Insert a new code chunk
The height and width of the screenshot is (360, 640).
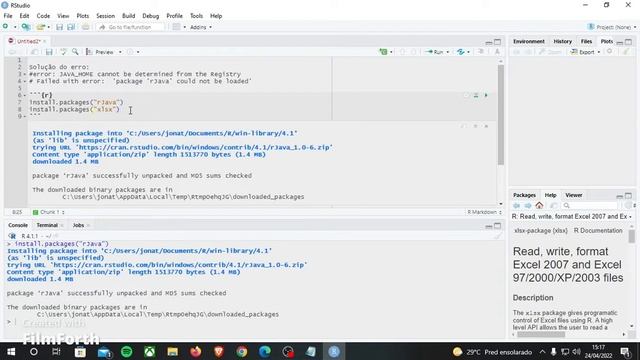[383, 52]
